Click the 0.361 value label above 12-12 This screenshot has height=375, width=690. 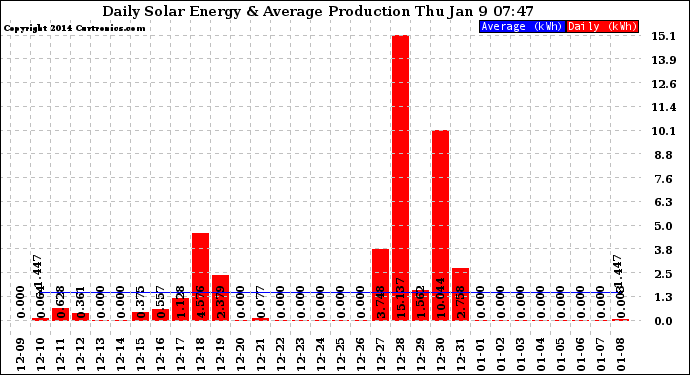tap(81, 301)
